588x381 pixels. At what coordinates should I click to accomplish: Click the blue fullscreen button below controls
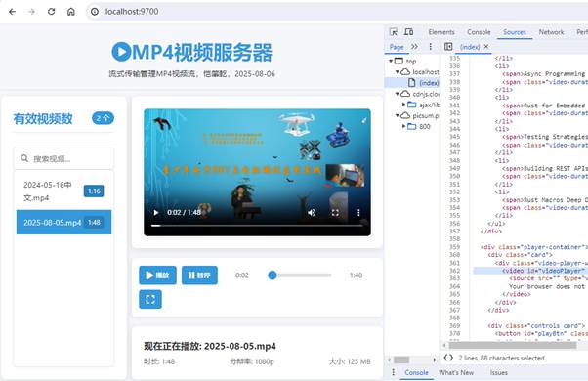coord(150,299)
